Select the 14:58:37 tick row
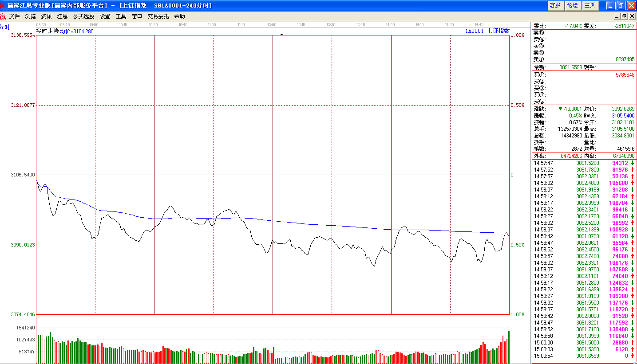This screenshot has height=364, width=637. point(584,230)
